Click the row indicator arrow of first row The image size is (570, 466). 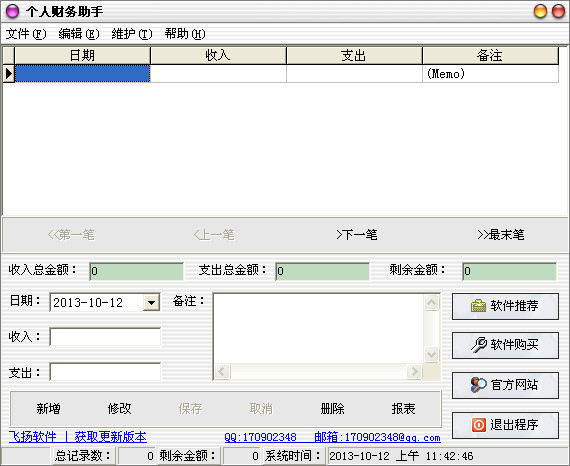coord(9,74)
